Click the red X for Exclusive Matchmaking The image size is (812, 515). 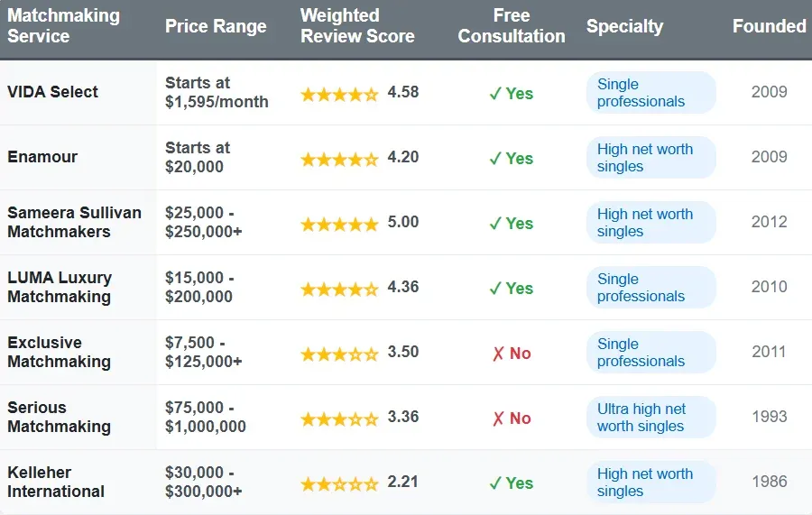tap(497, 354)
